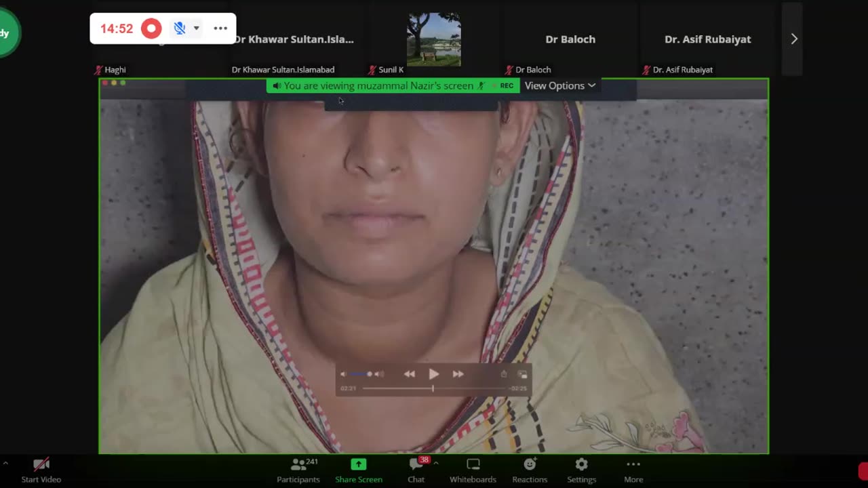Click the muted mic icon in the green banner
This screenshot has width=868, height=488.
pyautogui.click(x=481, y=86)
